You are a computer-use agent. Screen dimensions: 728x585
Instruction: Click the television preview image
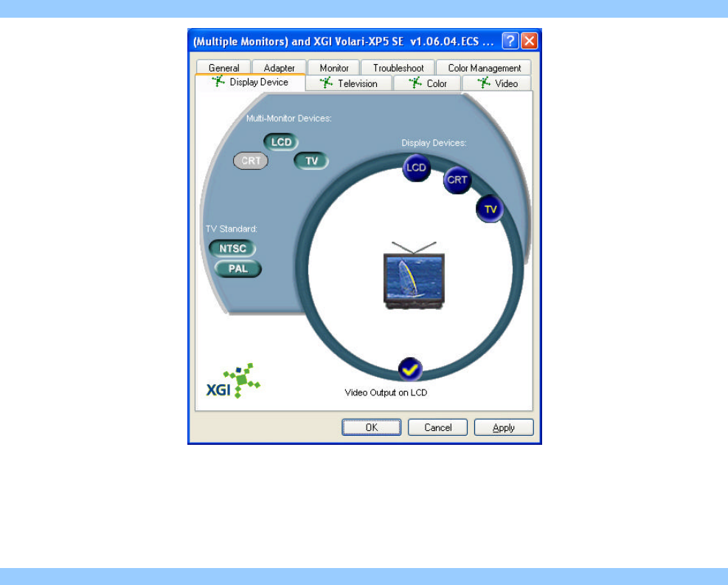point(414,275)
